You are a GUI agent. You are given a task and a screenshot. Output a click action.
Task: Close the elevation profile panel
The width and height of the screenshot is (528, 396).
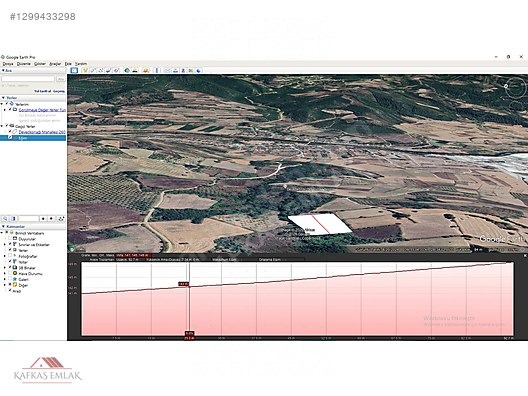click(x=525, y=256)
